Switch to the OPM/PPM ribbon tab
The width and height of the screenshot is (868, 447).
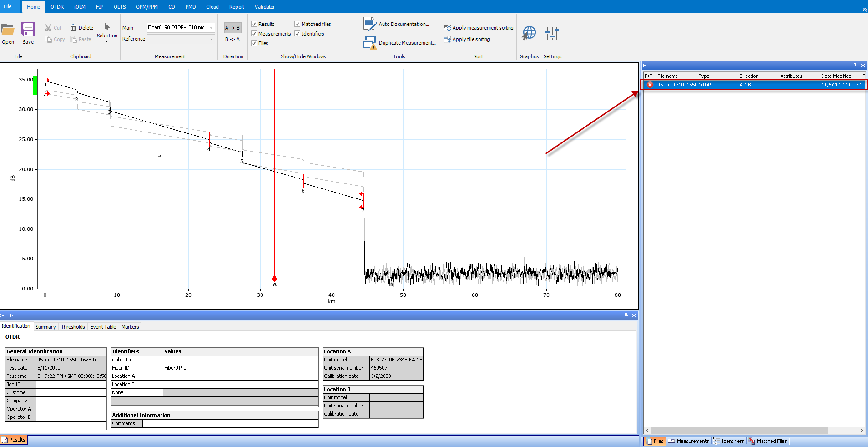click(x=147, y=7)
